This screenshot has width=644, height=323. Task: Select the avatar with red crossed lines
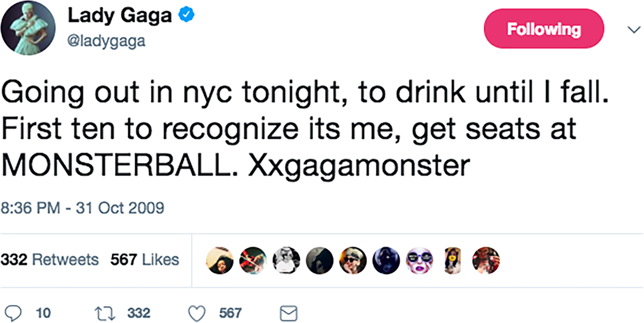(253, 260)
